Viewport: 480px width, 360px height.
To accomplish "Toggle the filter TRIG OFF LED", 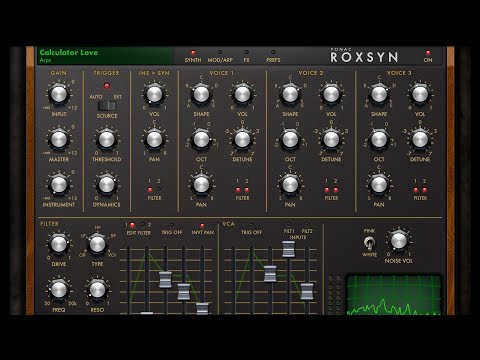I will 172,225.
